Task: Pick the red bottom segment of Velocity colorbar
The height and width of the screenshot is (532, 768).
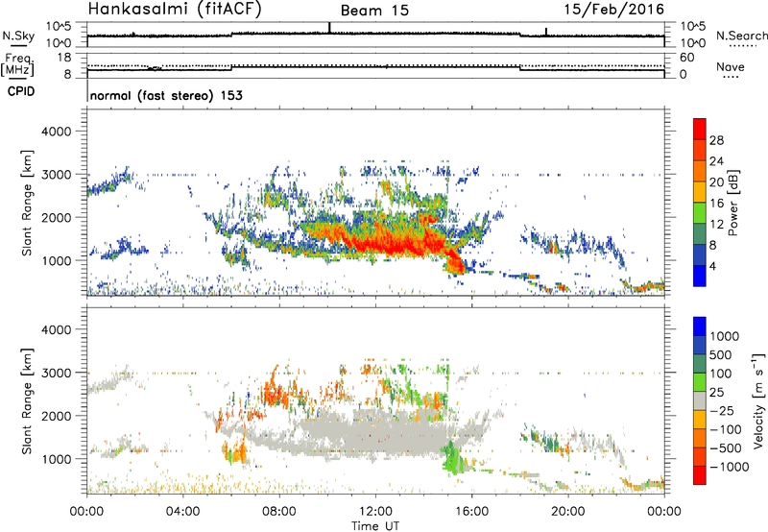Action: tap(700, 475)
